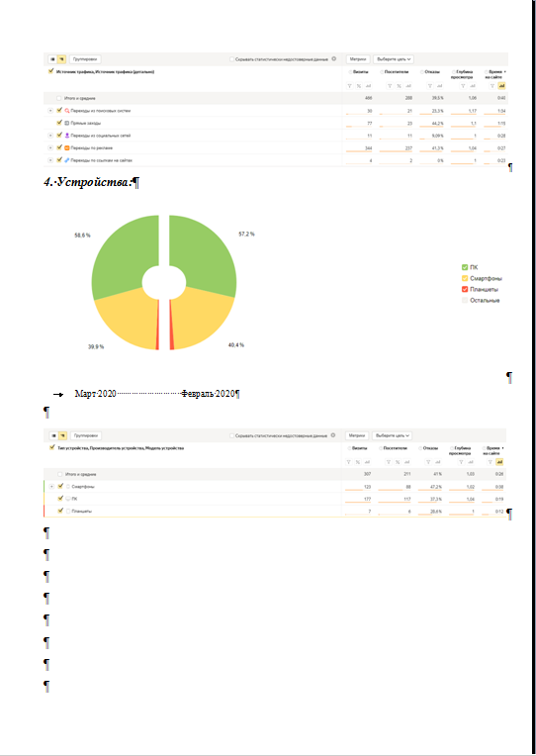The height and width of the screenshot is (756, 536).
Task: Uncheck the Прямые заходы row checkbox
Action: pyautogui.click(x=59, y=123)
